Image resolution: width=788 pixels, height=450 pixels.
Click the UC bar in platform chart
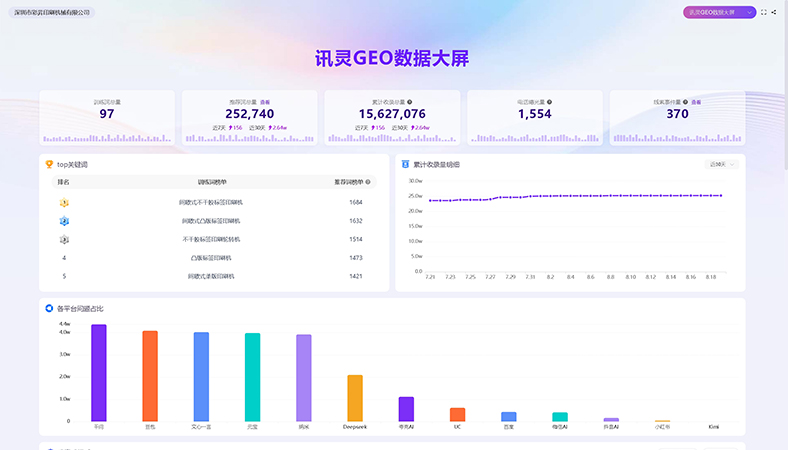click(457, 415)
